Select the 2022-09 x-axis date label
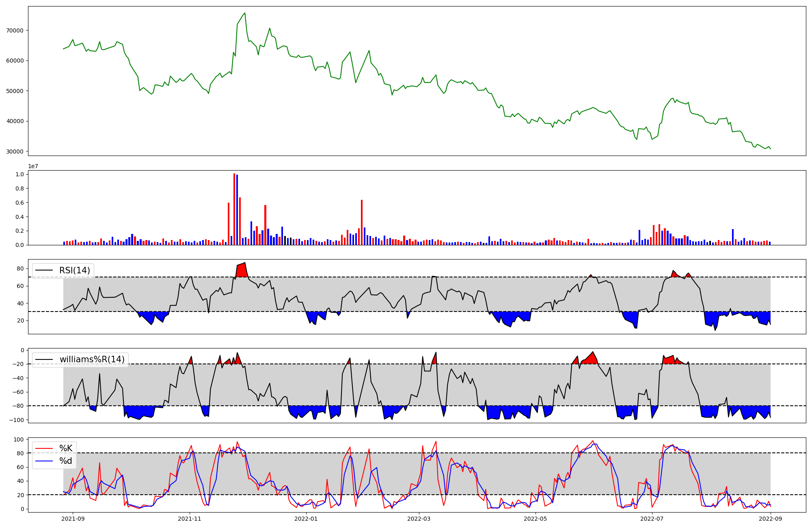The image size is (812, 528). pos(770,519)
